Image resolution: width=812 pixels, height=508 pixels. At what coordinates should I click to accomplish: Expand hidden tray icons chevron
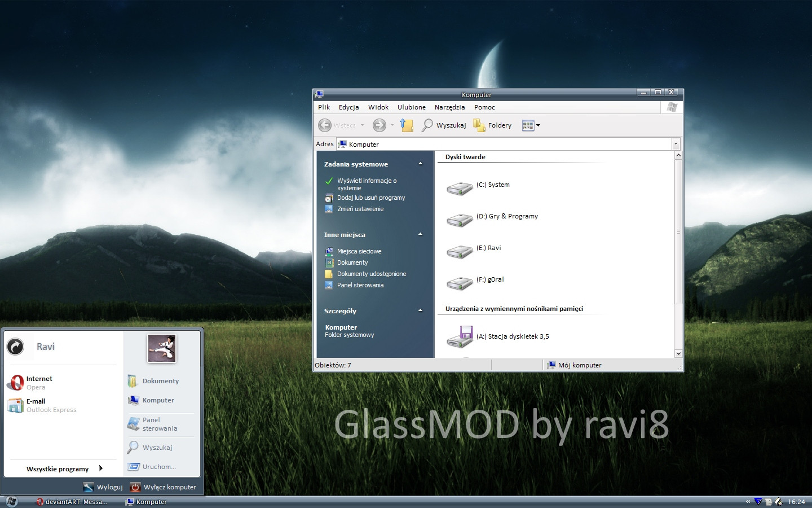[x=748, y=502]
